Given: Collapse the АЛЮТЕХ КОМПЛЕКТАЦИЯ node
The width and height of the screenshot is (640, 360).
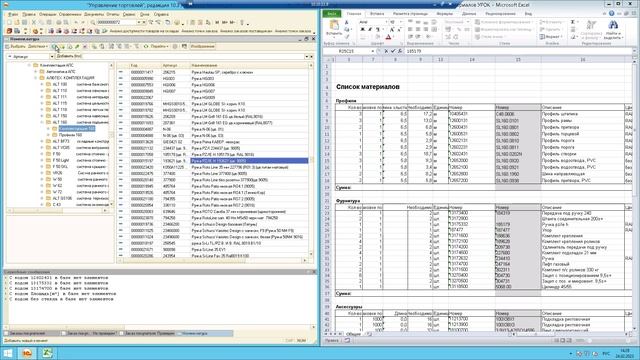Looking at the screenshot, I should click(36, 78).
